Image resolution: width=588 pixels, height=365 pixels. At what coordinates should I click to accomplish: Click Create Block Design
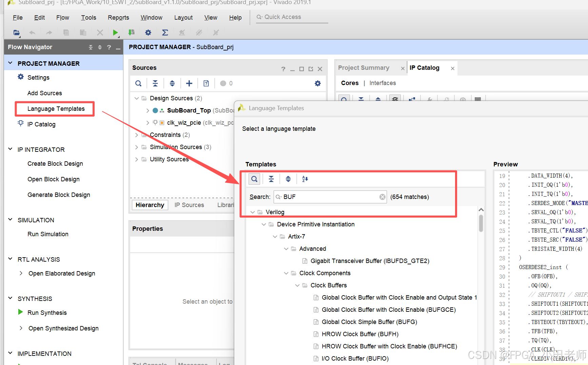click(55, 164)
